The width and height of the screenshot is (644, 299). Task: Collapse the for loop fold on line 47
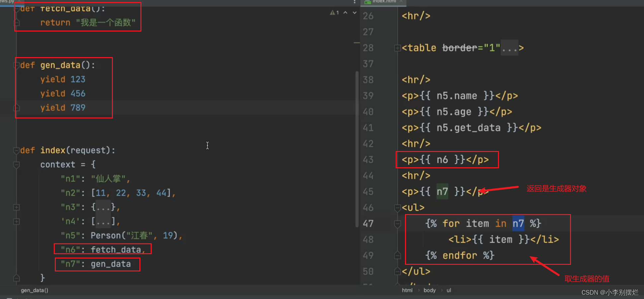[x=397, y=224]
